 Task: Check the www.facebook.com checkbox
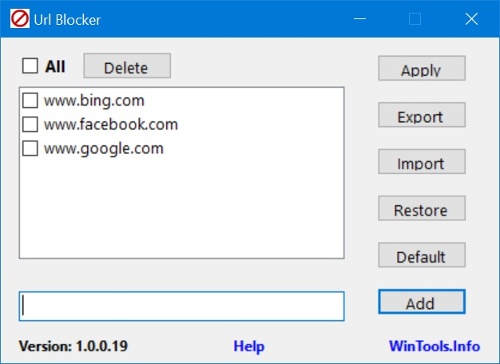(x=30, y=124)
